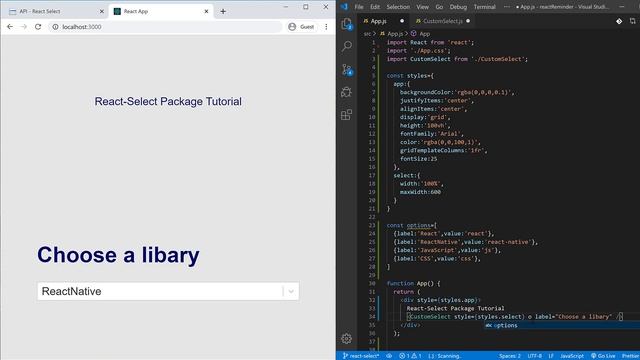Viewport: 640px width, 360px height.
Task: Switch to the API - React Select browser tab
Action: point(56,11)
